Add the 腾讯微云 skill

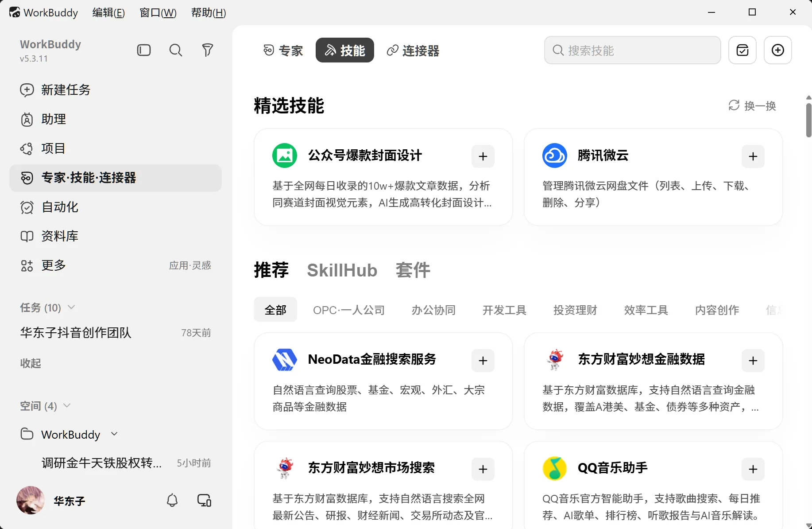pos(753,156)
